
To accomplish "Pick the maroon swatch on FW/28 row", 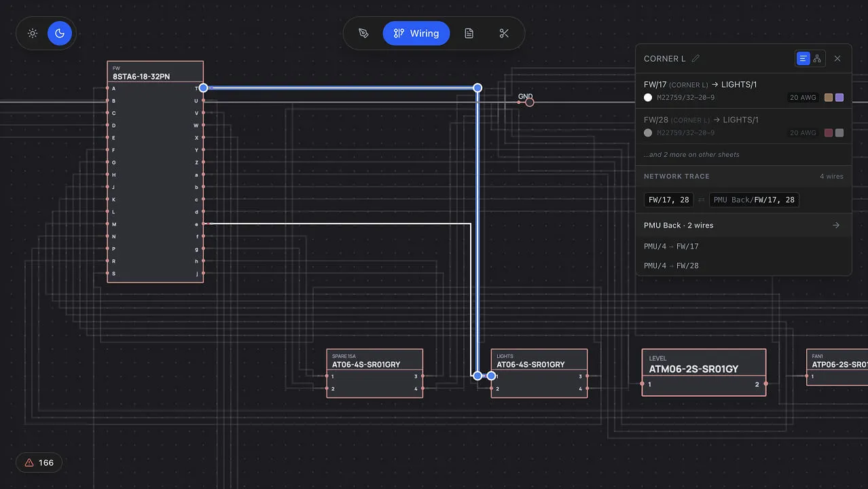I will [x=829, y=133].
